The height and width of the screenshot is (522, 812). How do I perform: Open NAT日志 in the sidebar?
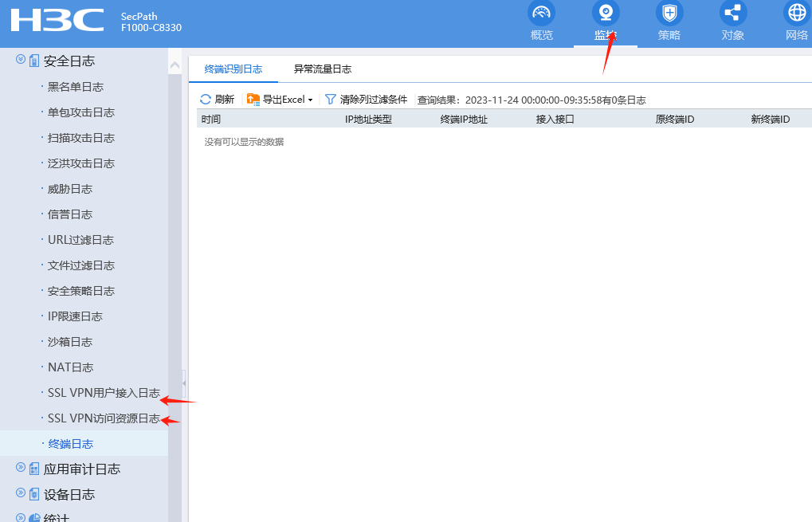[x=70, y=367]
